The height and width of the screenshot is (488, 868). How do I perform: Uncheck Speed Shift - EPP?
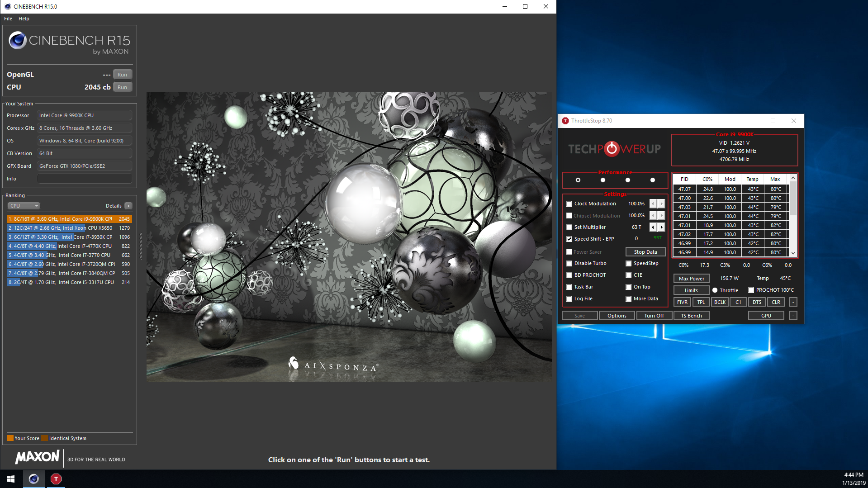[569, 239]
